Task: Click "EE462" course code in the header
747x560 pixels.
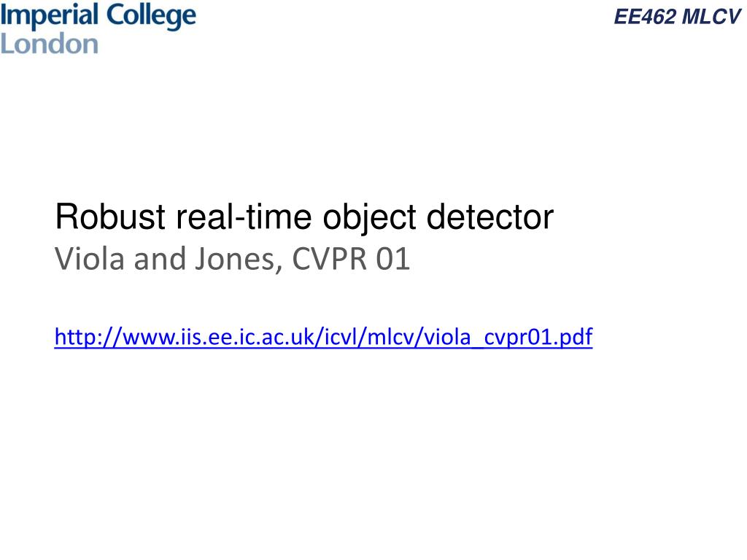Action: click(x=645, y=17)
